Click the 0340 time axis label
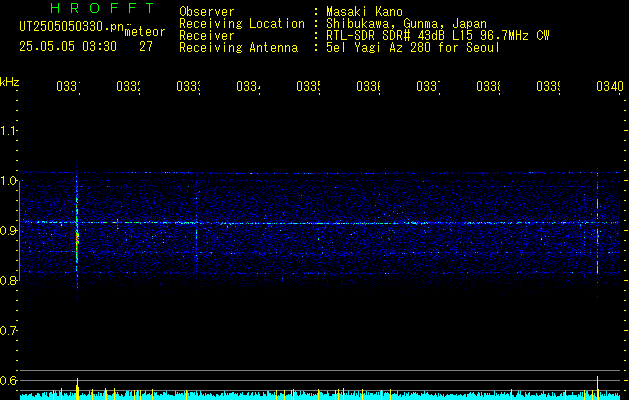This screenshot has width=629, height=400. tap(610, 86)
